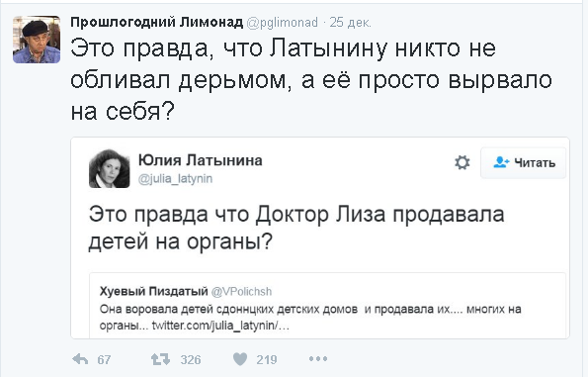Like the tweet with the heart icon
Screen dimensions: 588x377
tap(240, 359)
